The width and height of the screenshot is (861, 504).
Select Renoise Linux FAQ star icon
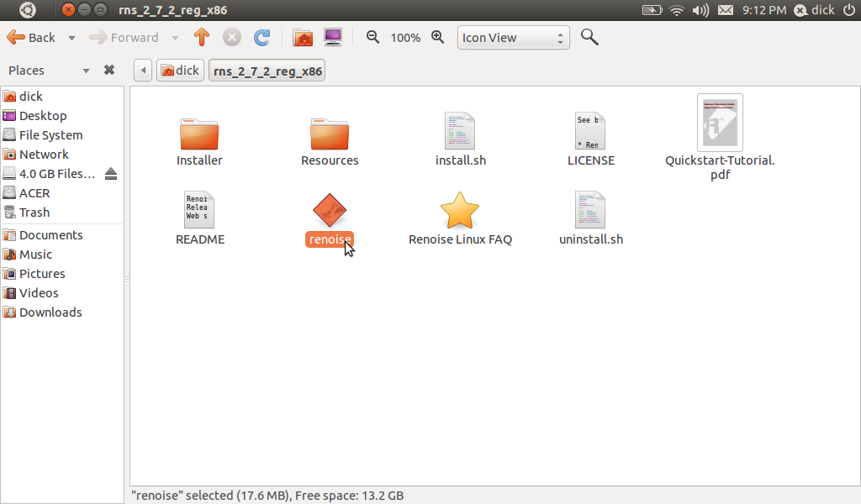pos(460,210)
